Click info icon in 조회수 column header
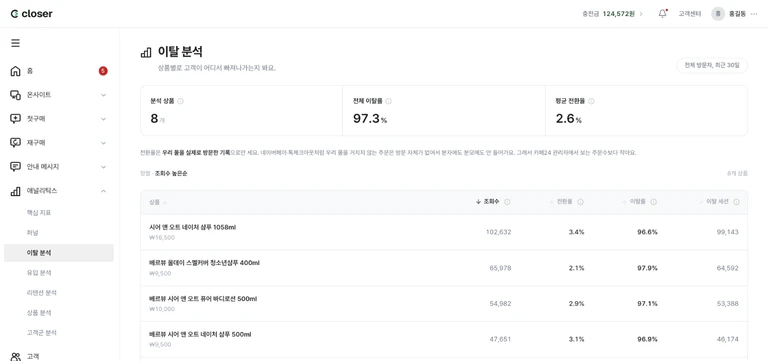 [507, 202]
